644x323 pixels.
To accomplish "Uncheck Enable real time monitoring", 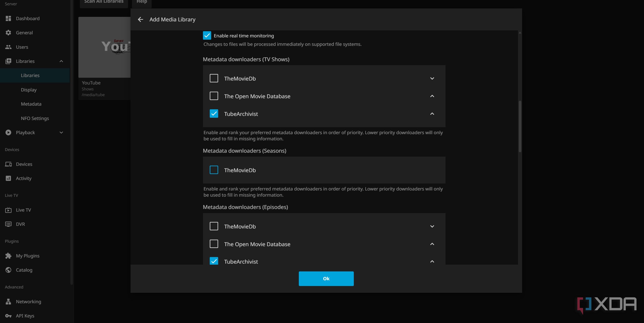I will [x=207, y=36].
